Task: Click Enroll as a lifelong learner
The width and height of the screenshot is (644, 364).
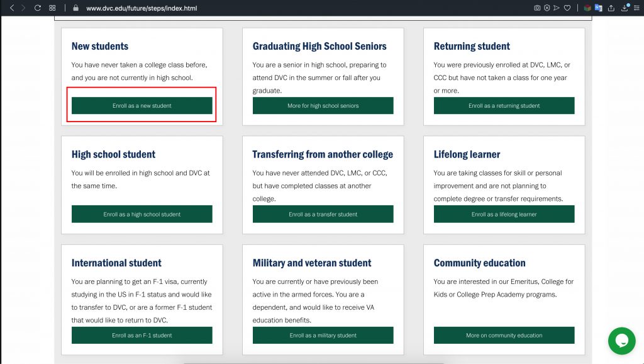Action: pos(504,214)
